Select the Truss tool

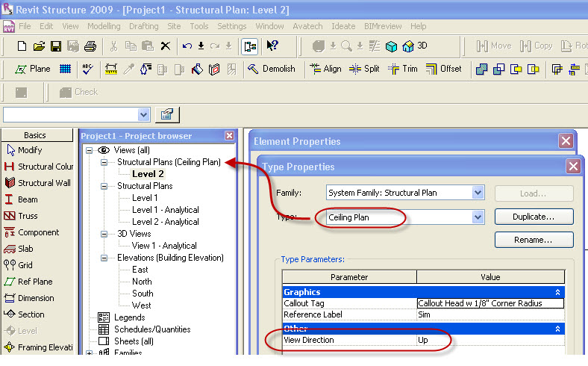[21, 216]
